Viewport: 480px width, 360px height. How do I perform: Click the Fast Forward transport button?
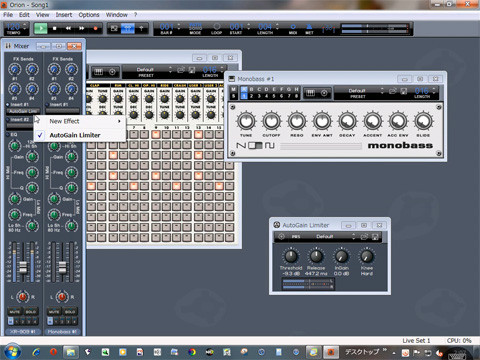(x=82, y=28)
